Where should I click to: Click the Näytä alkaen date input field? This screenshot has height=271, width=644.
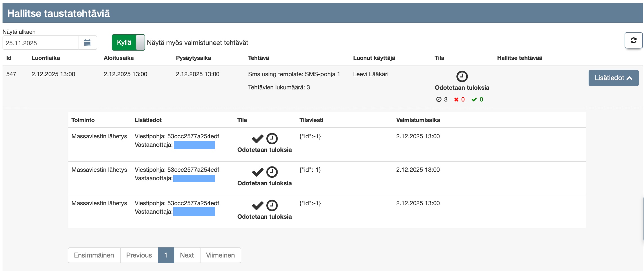click(x=40, y=43)
